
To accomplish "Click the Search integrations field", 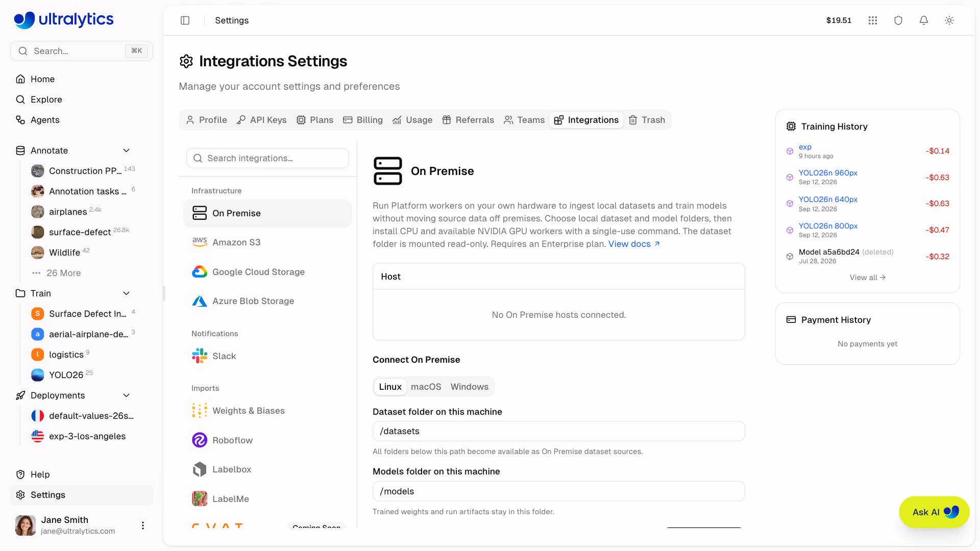I will (267, 158).
